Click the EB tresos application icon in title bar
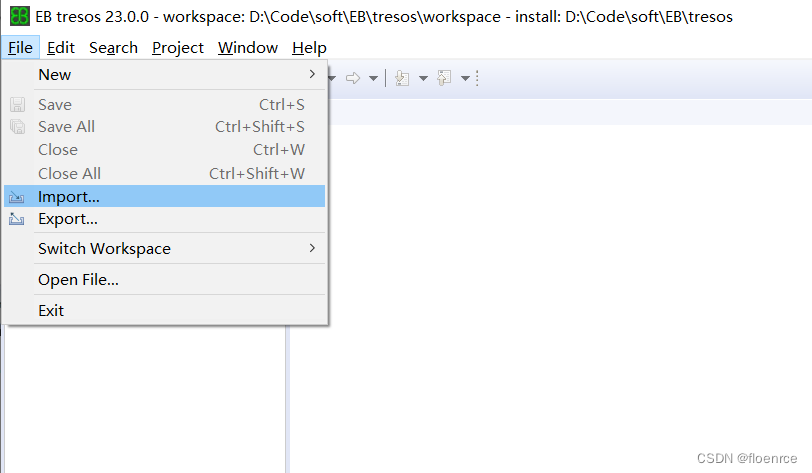The width and height of the screenshot is (812, 473). click(20, 17)
